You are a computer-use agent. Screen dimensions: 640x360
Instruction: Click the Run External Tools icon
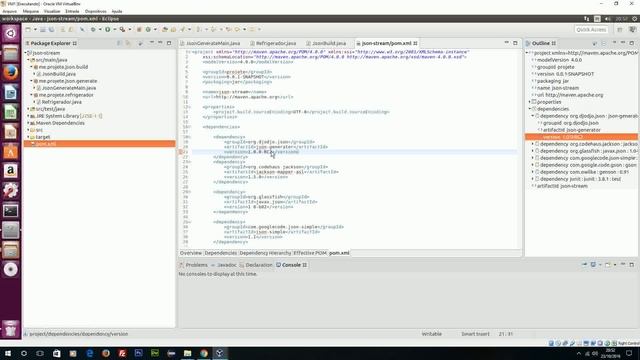pyautogui.click(x=122, y=29)
